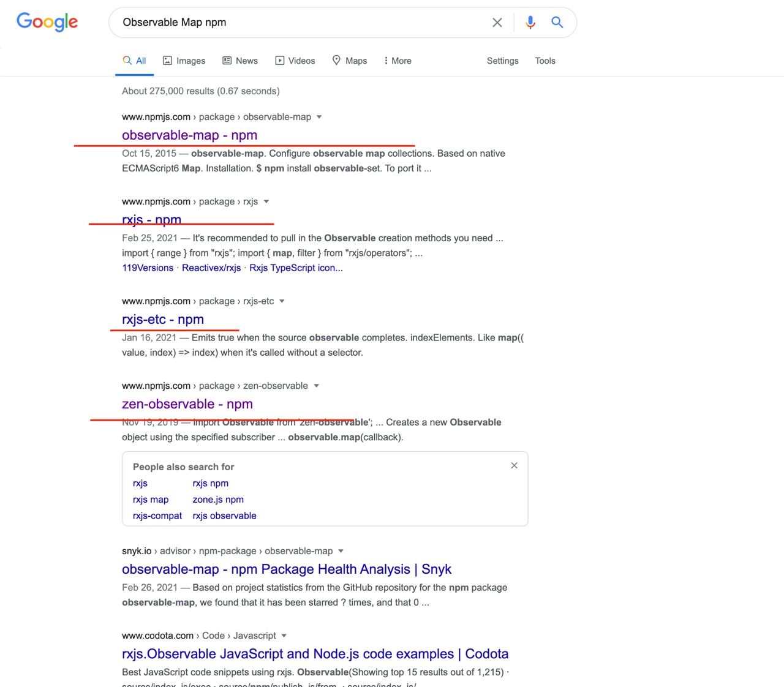784x687 pixels.
Task: Click the 'Feb 26, 2021' snippet date
Action: [149, 588]
